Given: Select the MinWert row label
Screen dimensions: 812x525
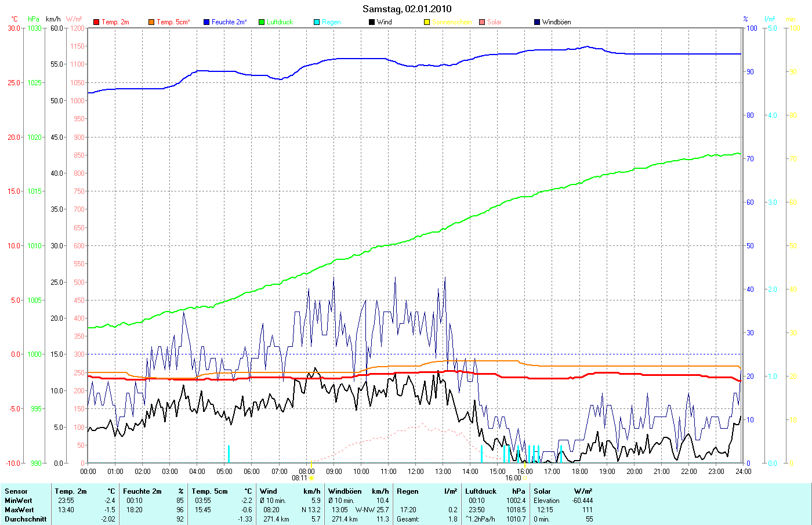Looking at the screenshot, I should point(19,501).
